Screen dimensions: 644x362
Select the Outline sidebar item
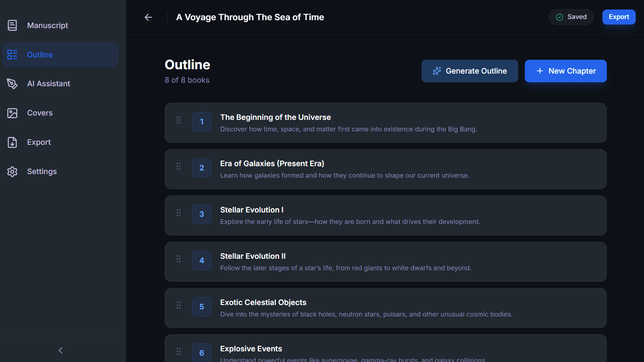tap(60, 55)
